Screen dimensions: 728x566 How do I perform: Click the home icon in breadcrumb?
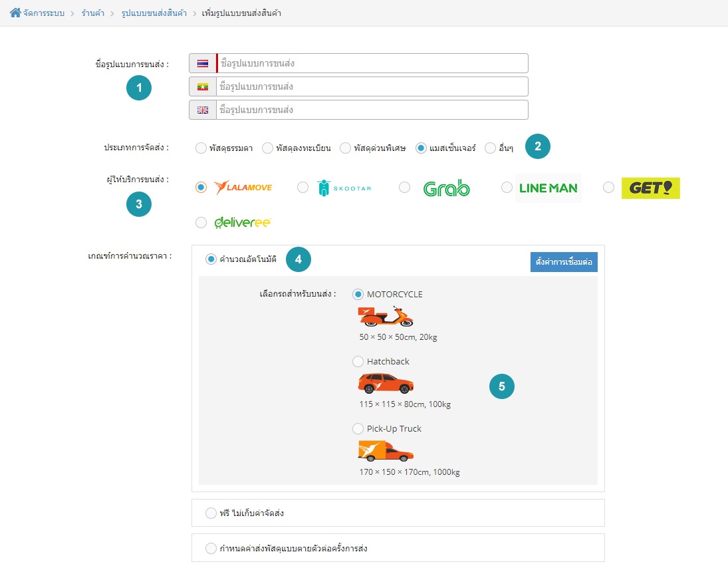[15, 13]
